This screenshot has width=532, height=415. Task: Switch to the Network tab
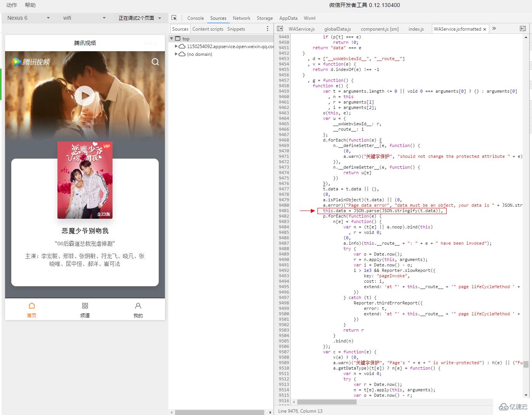241,18
